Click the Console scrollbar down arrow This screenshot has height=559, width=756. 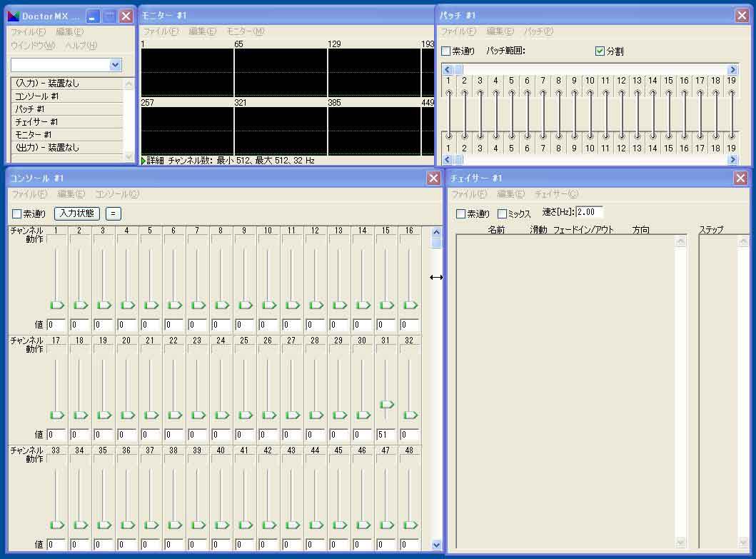pyautogui.click(x=436, y=545)
